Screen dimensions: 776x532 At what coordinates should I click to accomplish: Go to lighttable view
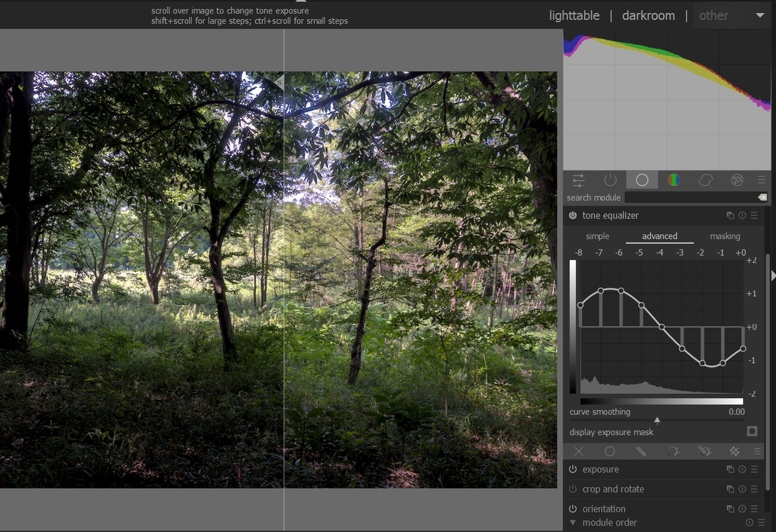(574, 16)
